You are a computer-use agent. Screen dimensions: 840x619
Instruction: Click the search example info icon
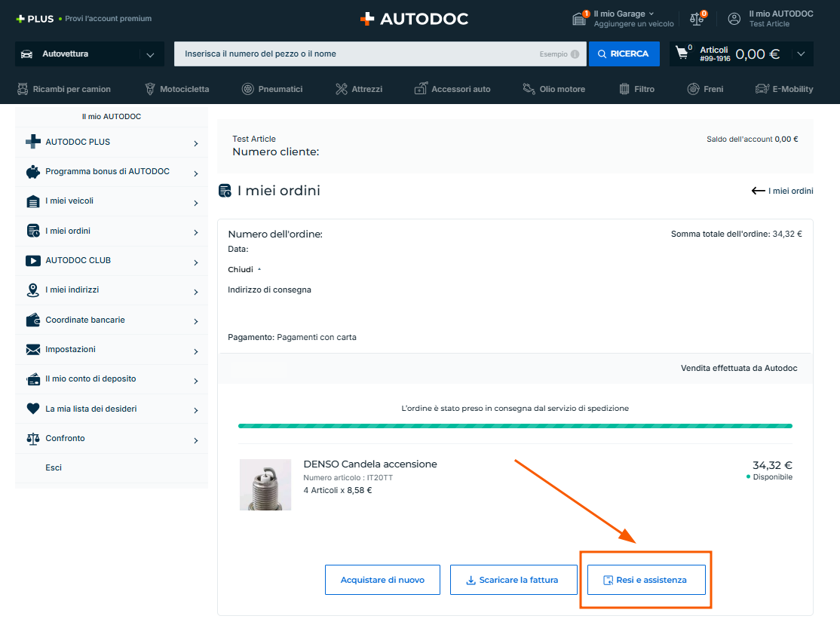[575, 54]
